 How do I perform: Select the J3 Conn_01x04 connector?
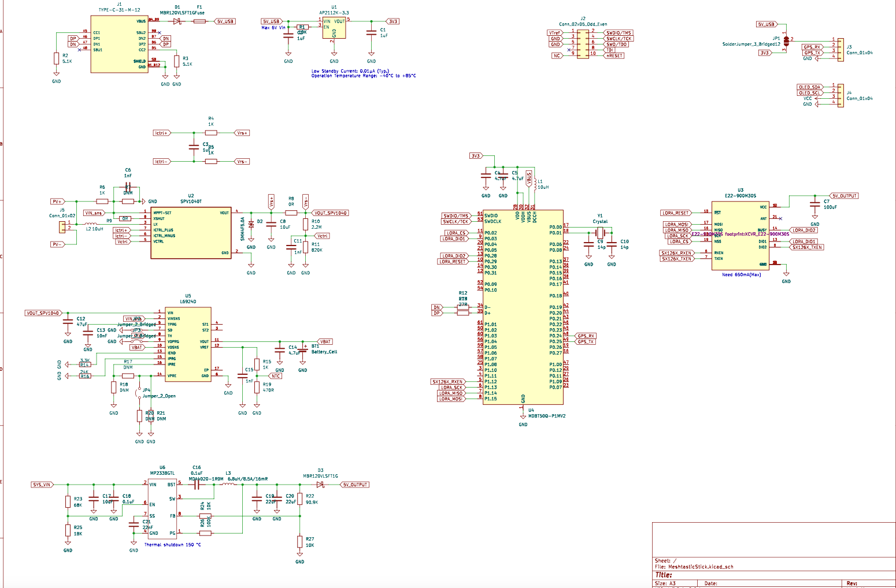coord(841,49)
